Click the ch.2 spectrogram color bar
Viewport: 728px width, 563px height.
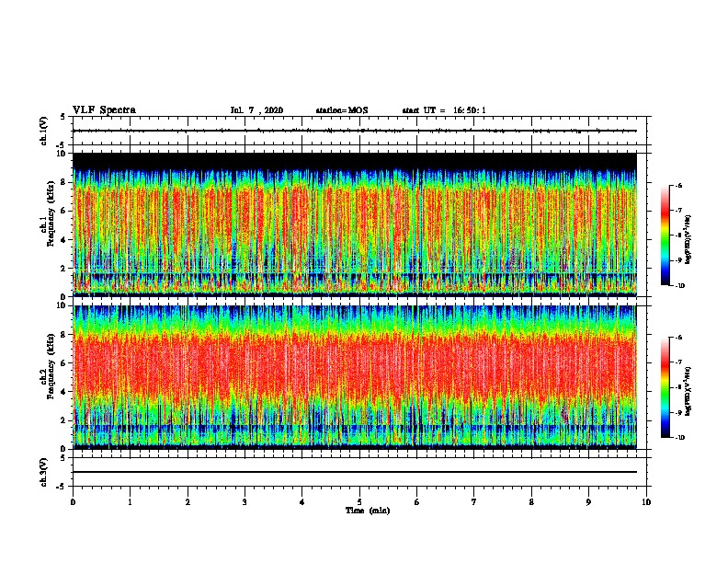[665, 387]
